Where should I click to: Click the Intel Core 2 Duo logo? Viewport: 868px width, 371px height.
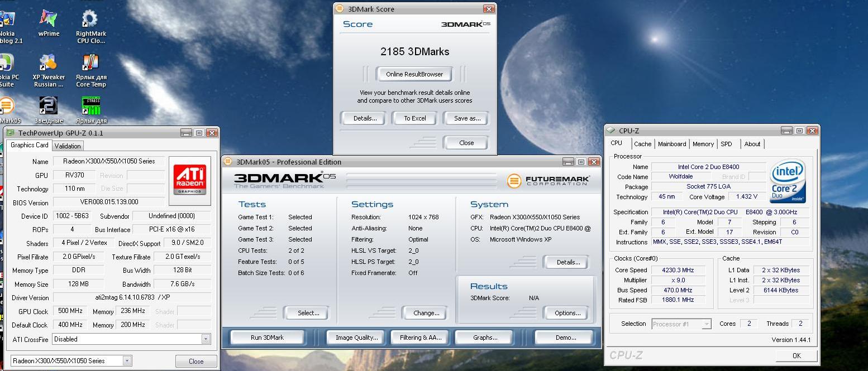[x=788, y=181]
